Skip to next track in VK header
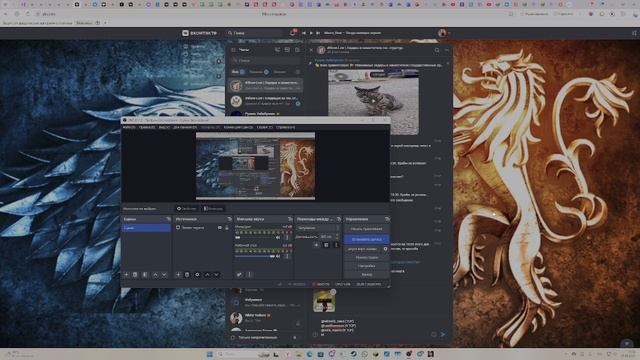The image size is (640, 360). (x=318, y=33)
